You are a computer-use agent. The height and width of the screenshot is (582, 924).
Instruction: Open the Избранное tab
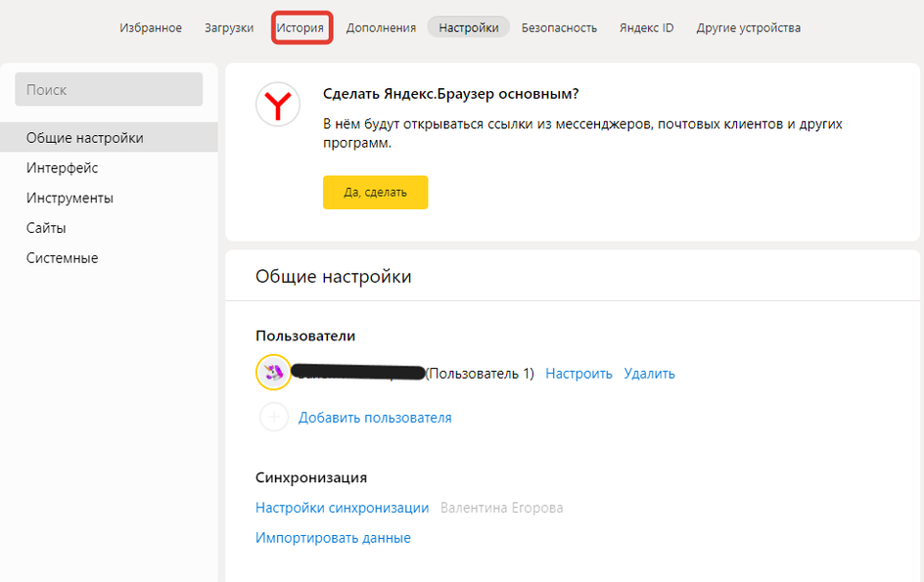point(151,27)
